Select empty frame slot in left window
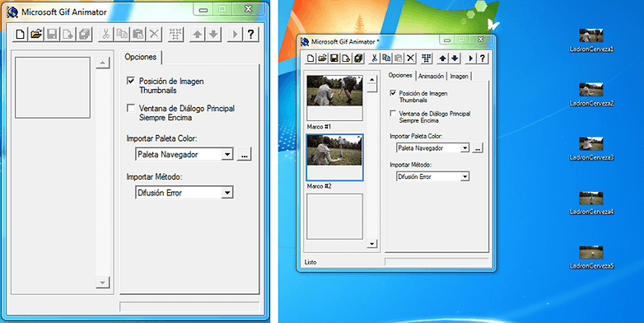Image resolution: width=644 pixels, height=323 pixels. coord(53,87)
